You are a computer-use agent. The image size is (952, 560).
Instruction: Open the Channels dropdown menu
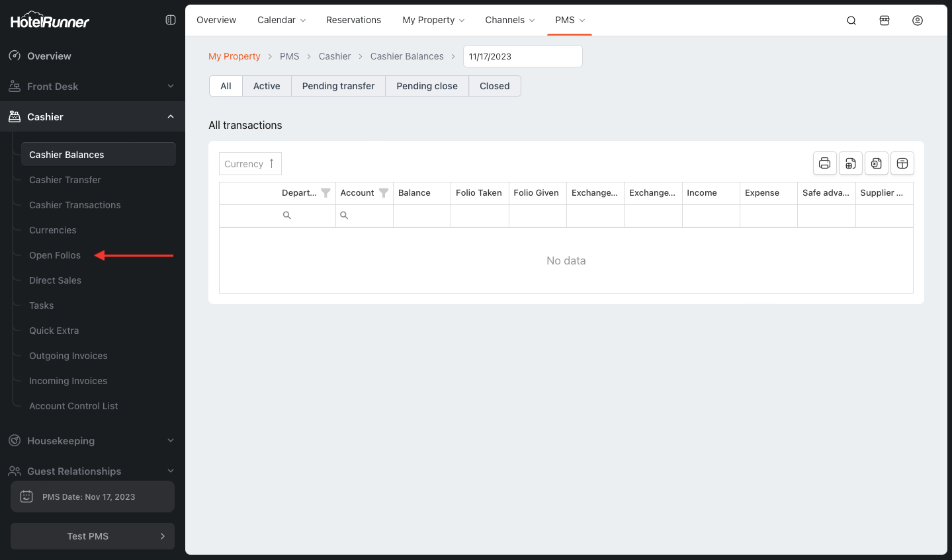click(509, 20)
